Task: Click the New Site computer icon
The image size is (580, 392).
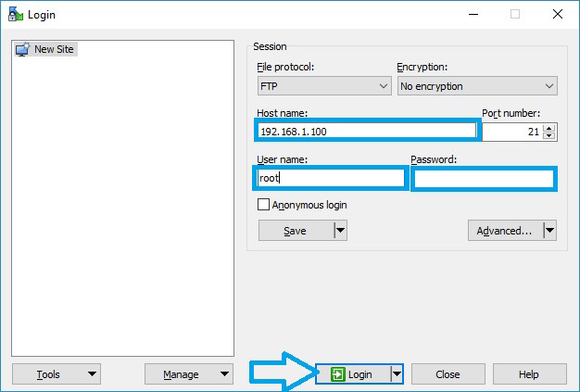Action: tap(23, 49)
